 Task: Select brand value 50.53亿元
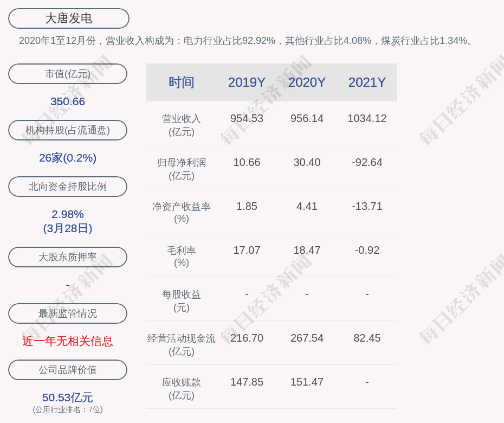68,398
